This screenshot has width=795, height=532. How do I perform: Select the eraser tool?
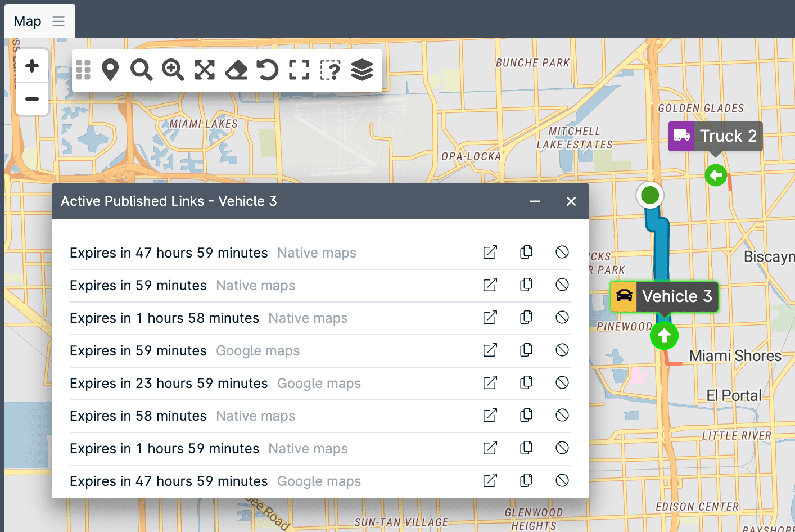[236, 70]
